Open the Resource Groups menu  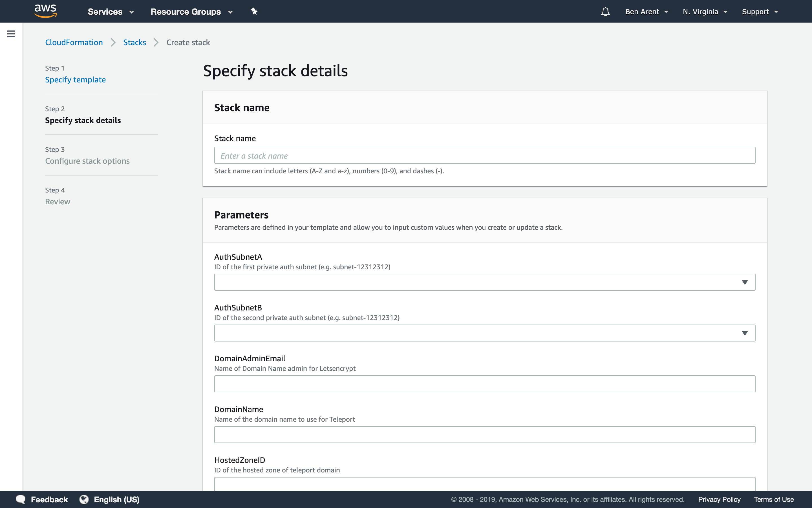tap(192, 12)
